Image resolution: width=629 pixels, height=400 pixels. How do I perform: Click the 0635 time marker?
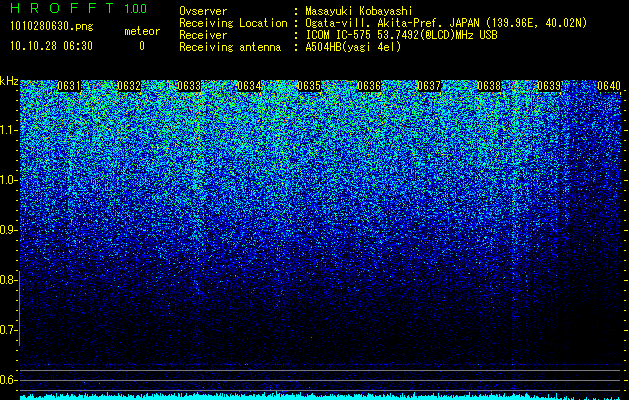(309, 86)
